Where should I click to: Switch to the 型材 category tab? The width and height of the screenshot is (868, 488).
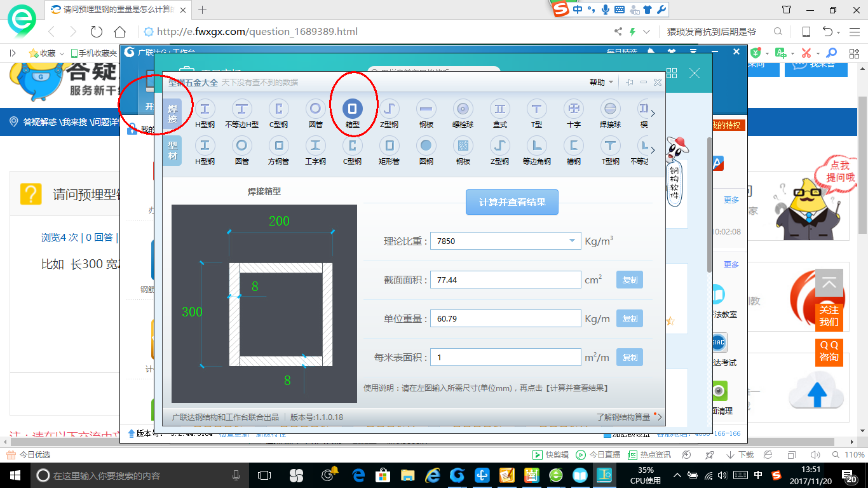(172, 150)
